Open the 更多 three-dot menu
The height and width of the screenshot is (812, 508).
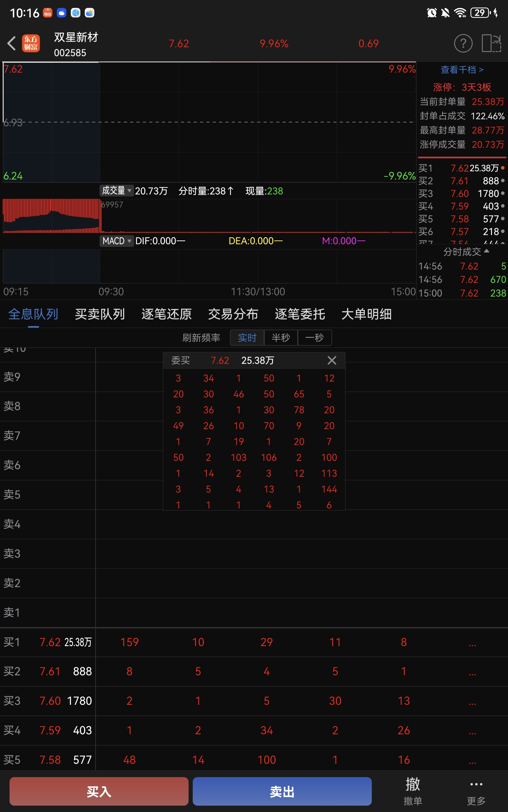click(x=476, y=791)
